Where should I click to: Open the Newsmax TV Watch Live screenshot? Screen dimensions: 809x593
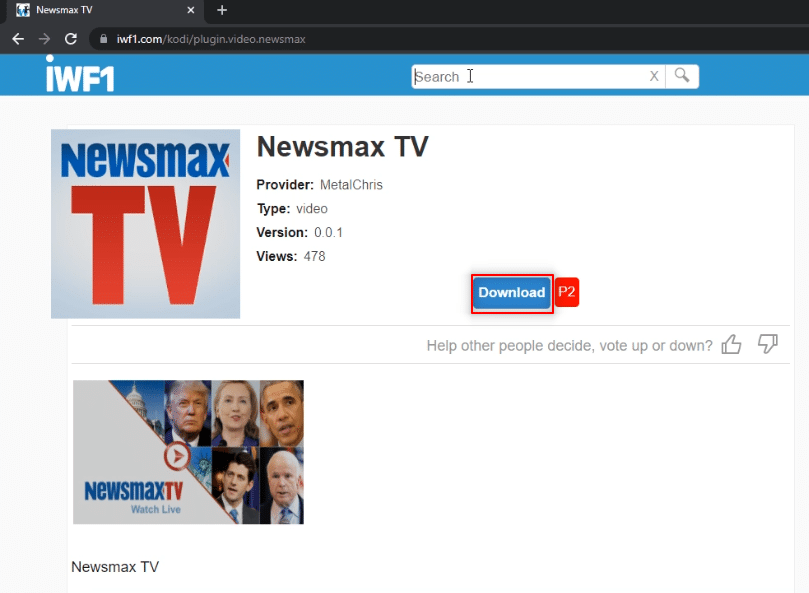pyautogui.click(x=188, y=452)
